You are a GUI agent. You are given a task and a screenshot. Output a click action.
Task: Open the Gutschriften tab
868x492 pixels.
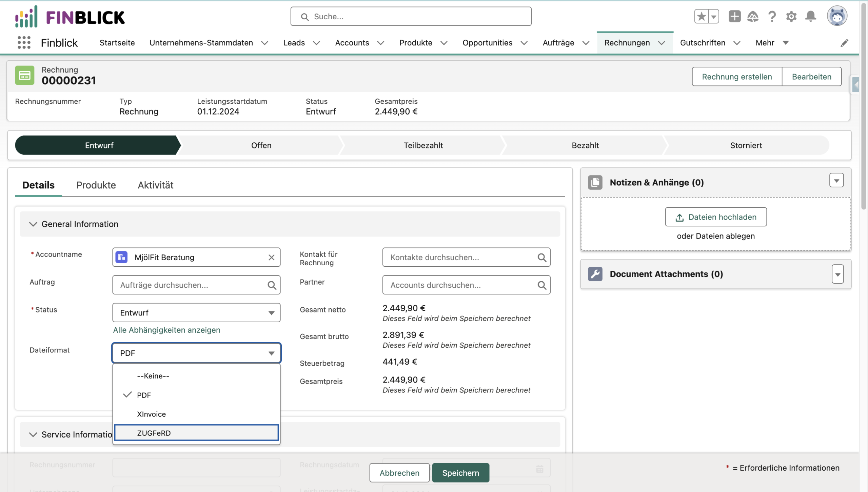[703, 43]
